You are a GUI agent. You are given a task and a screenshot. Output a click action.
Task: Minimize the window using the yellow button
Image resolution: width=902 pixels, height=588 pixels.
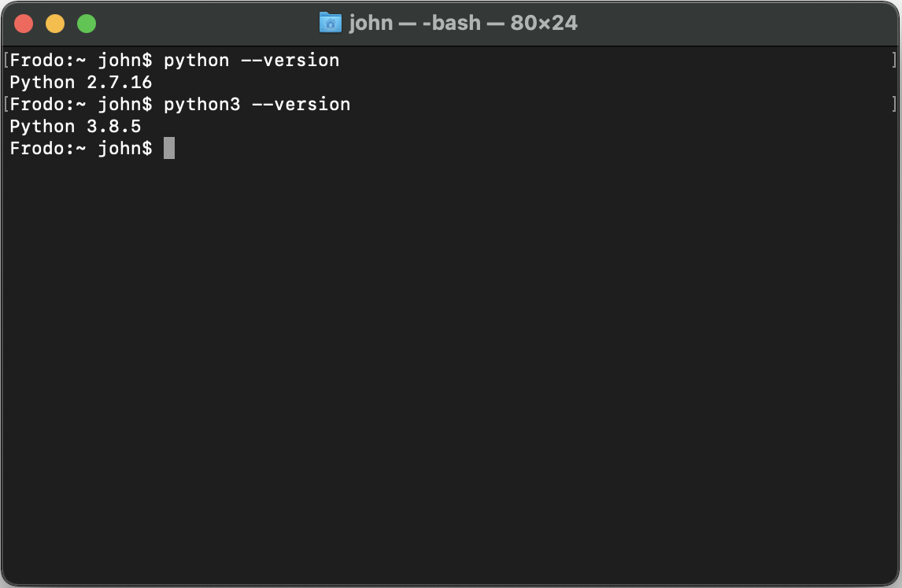click(x=55, y=24)
